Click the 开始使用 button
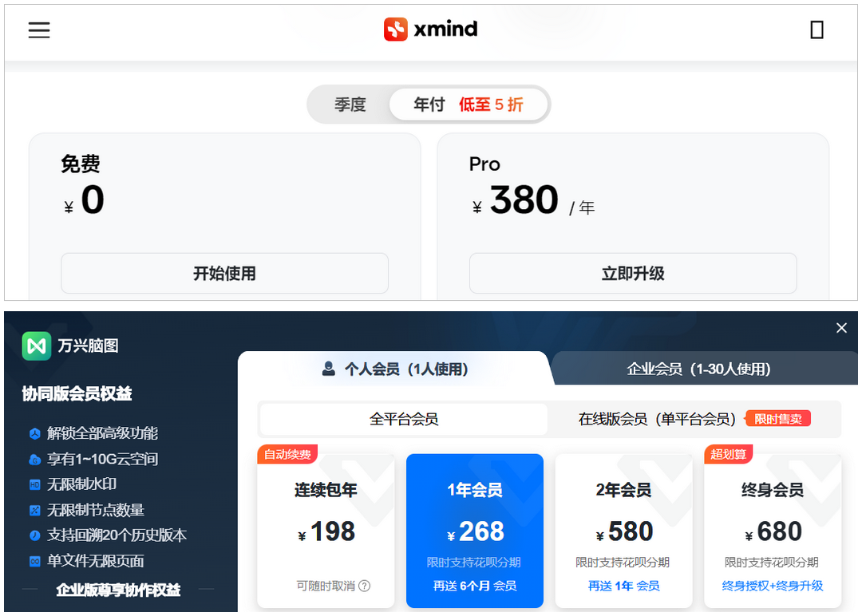 click(x=224, y=274)
